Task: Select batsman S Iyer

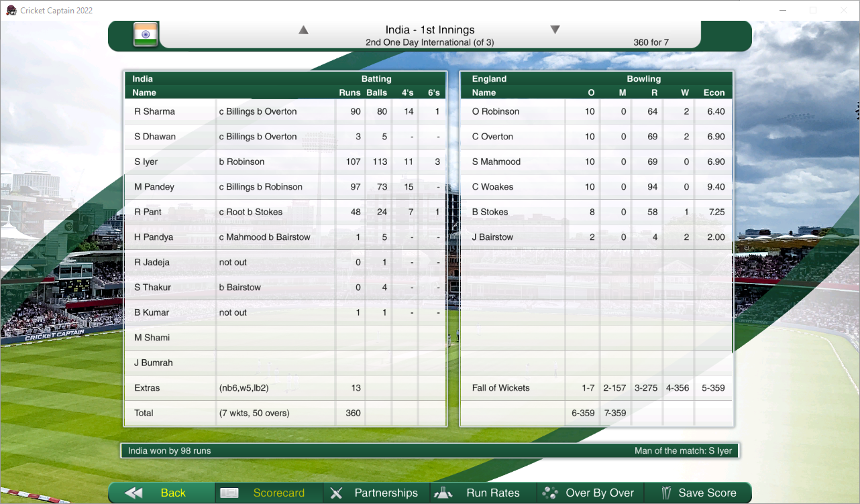Action: click(148, 162)
